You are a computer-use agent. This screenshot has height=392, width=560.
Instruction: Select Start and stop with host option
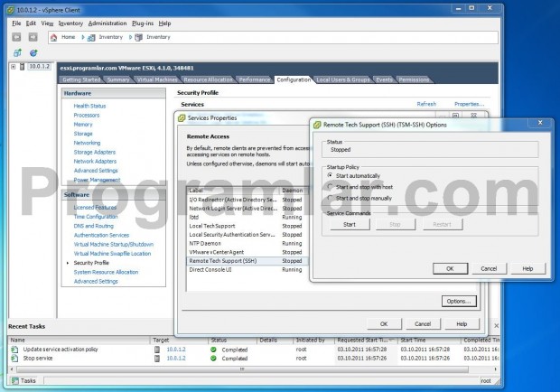330,187
